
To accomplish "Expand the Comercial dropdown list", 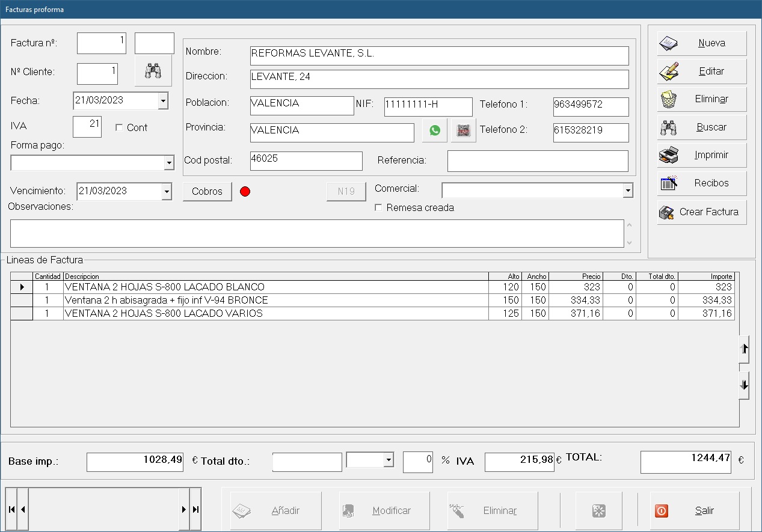I will [627, 191].
